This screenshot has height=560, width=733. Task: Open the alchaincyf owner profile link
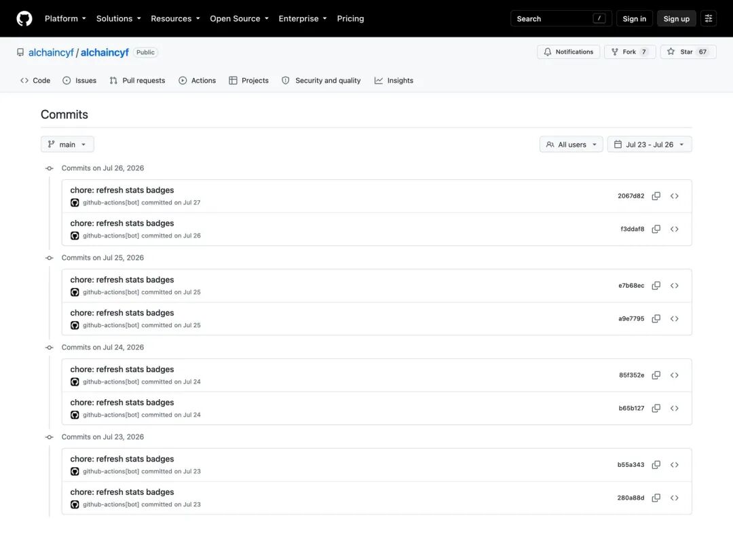pos(51,52)
